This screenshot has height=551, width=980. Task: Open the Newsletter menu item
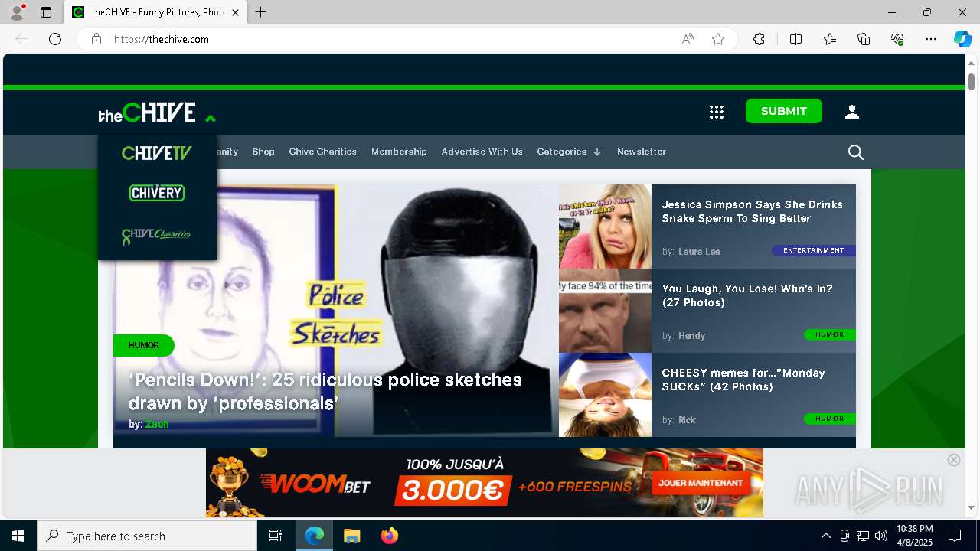pos(642,152)
